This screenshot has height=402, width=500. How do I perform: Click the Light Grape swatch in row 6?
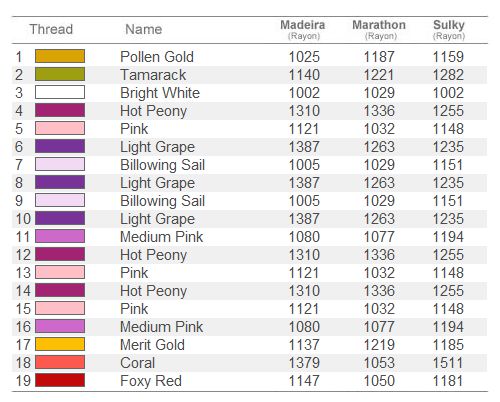(60, 146)
